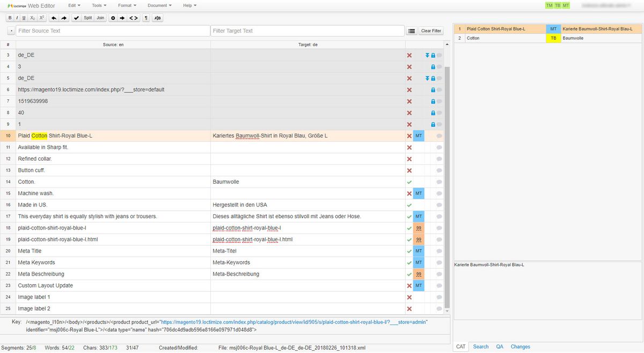This screenshot has height=353, width=644.
Task: Switch to the Changes tab
Action: tap(520, 347)
